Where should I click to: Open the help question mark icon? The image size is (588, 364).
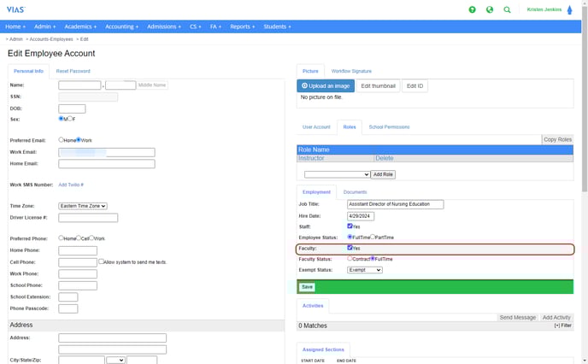[472, 9]
